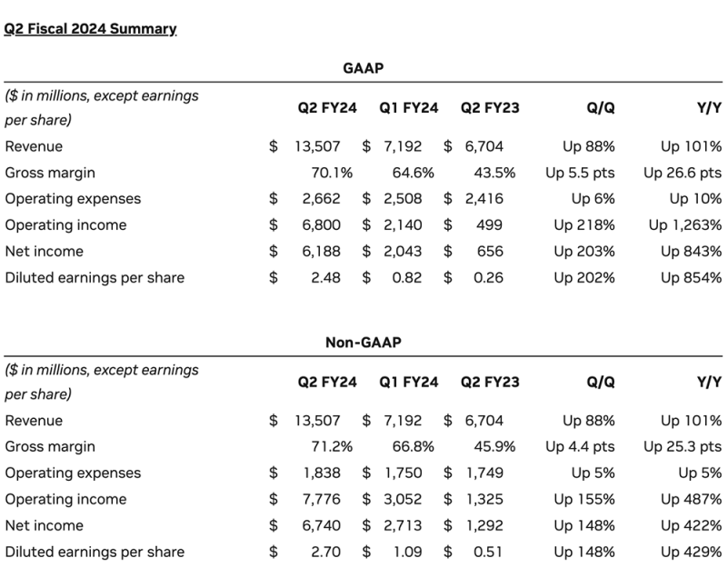Click Non-GAAP diluted EPS value 2.70

(325, 553)
